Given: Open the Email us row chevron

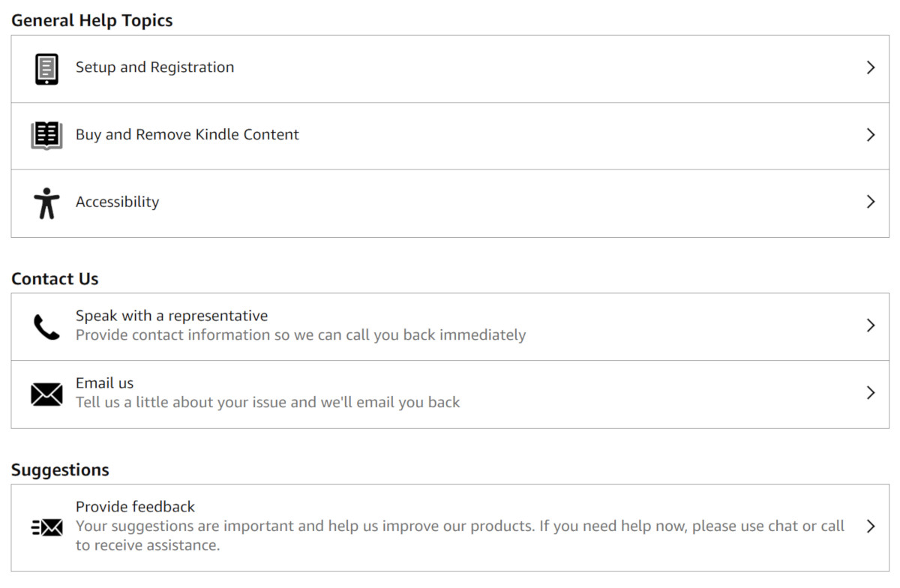Looking at the screenshot, I should tap(871, 393).
